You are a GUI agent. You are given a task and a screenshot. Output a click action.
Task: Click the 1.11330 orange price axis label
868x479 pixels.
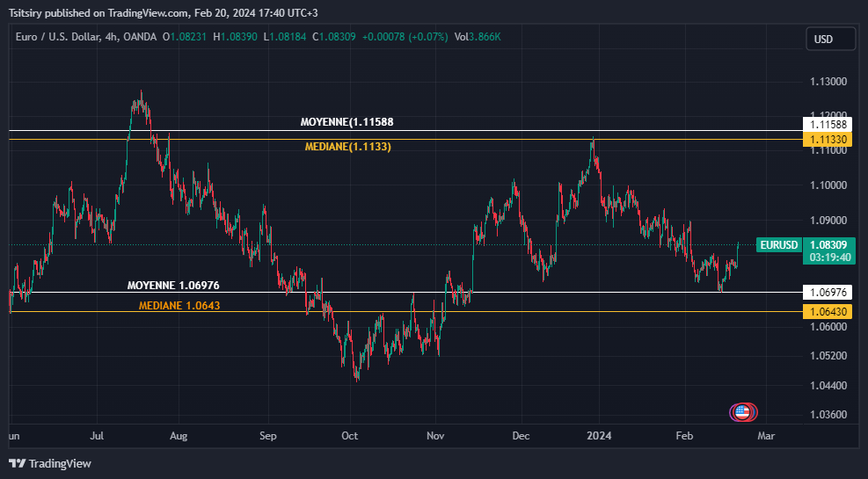828,140
